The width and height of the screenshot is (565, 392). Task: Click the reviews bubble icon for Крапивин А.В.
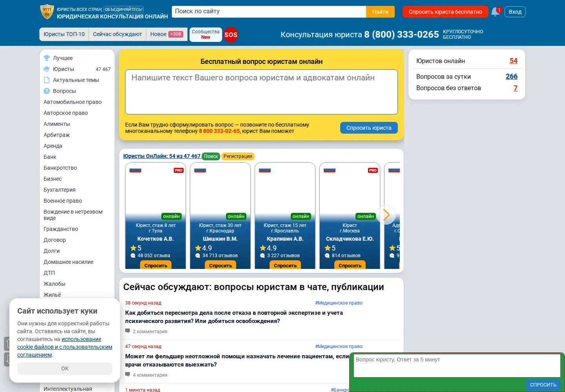click(262, 256)
